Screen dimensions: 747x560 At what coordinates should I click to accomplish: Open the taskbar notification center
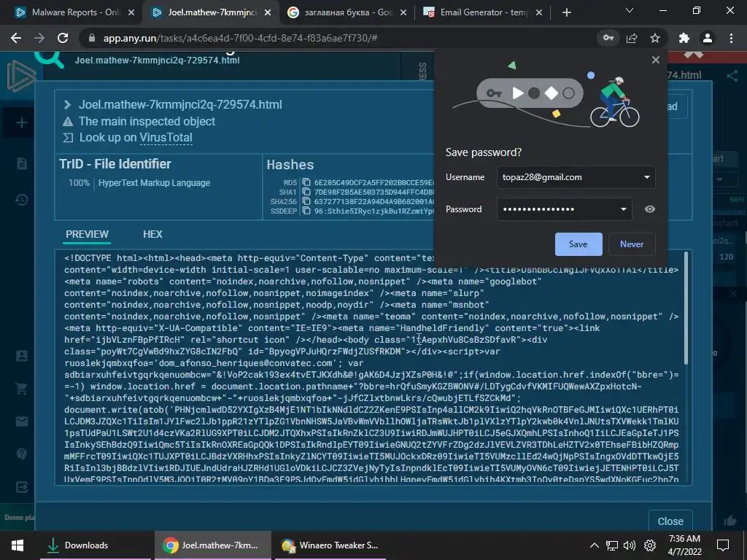click(723, 545)
